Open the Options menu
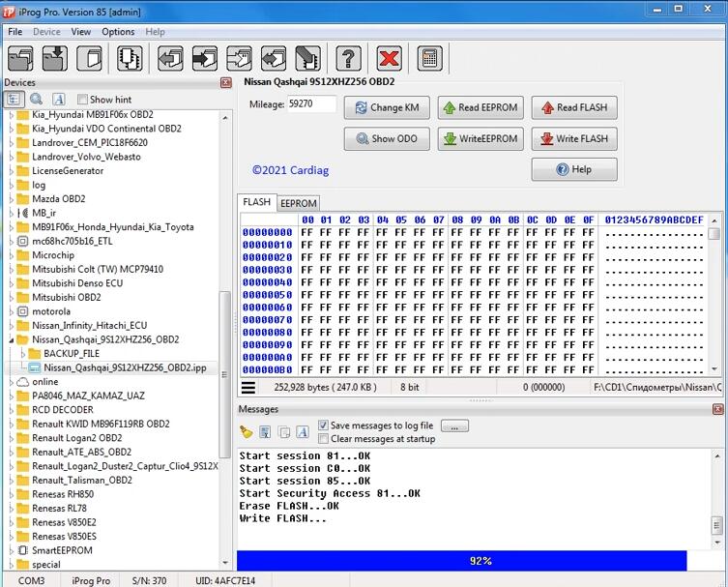The width and height of the screenshot is (728, 587). coord(118,32)
